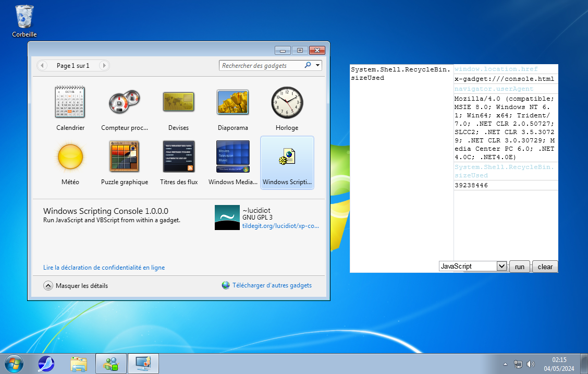
Task: Maximize the gadget gallery window
Action: click(300, 50)
